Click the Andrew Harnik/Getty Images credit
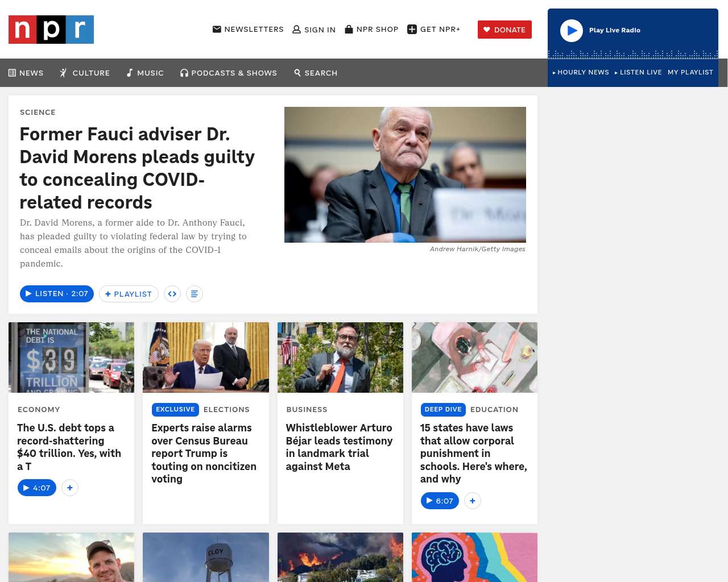Image resolution: width=728 pixels, height=582 pixels. click(478, 249)
